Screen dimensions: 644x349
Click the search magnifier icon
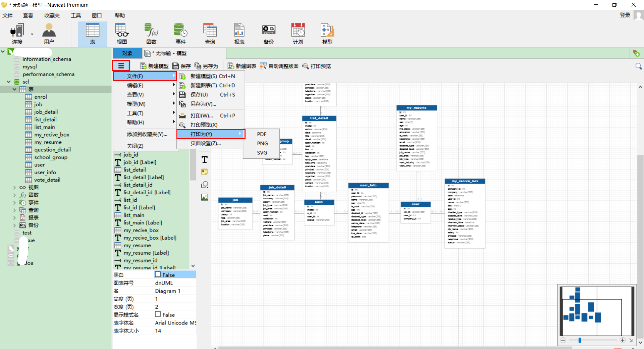(x=639, y=66)
